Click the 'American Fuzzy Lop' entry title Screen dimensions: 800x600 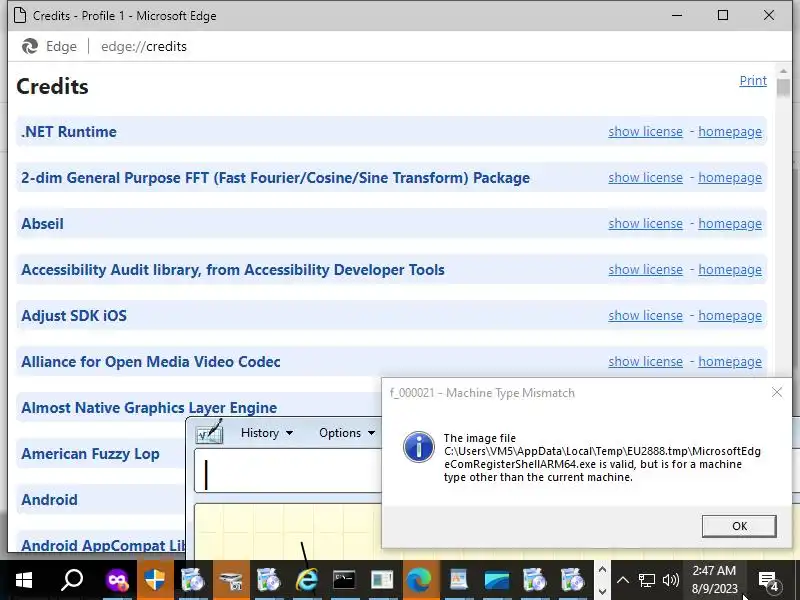(90, 454)
